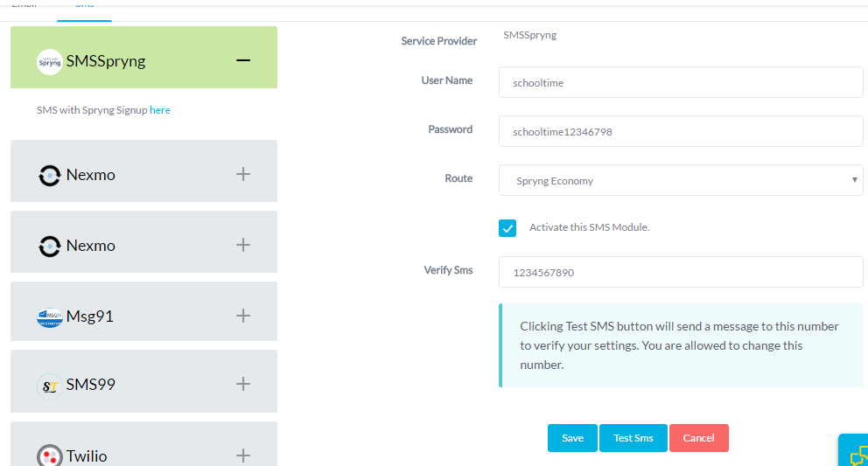Open the Spryng signup 'here' link
Viewport: 868px width, 466px height.
click(160, 110)
